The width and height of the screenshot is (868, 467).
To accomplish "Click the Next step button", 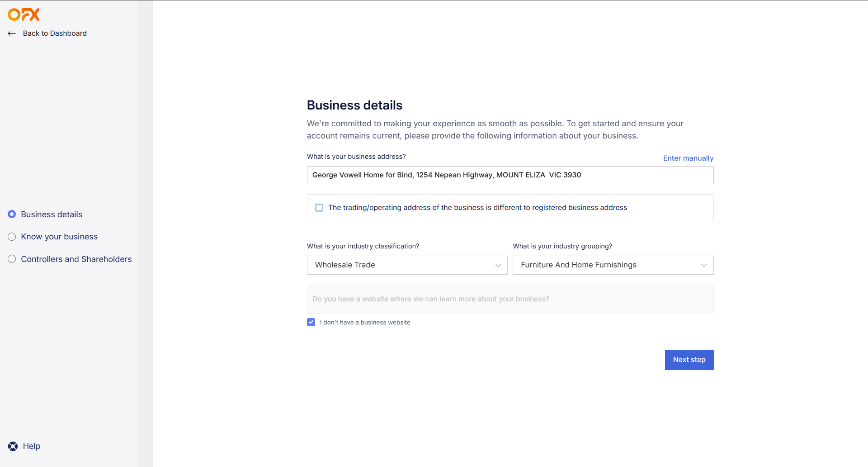I will [x=689, y=360].
